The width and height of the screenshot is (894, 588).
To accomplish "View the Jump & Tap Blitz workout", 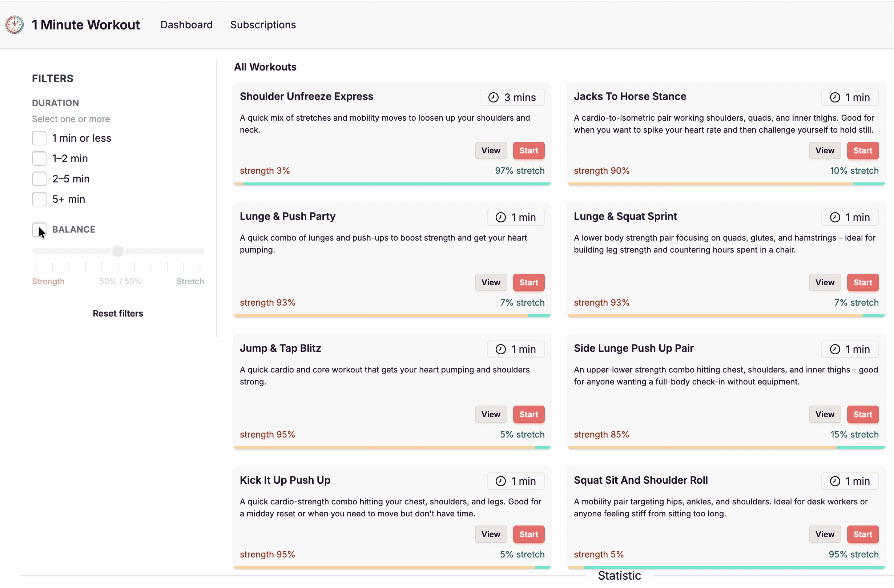I will coord(491,414).
